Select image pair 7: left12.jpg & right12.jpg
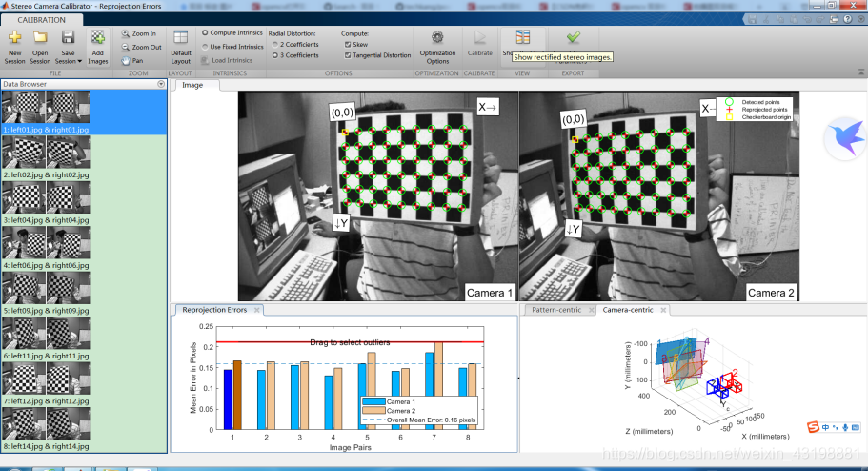Image resolution: width=868 pixels, height=471 pixels. [x=84, y=384]
